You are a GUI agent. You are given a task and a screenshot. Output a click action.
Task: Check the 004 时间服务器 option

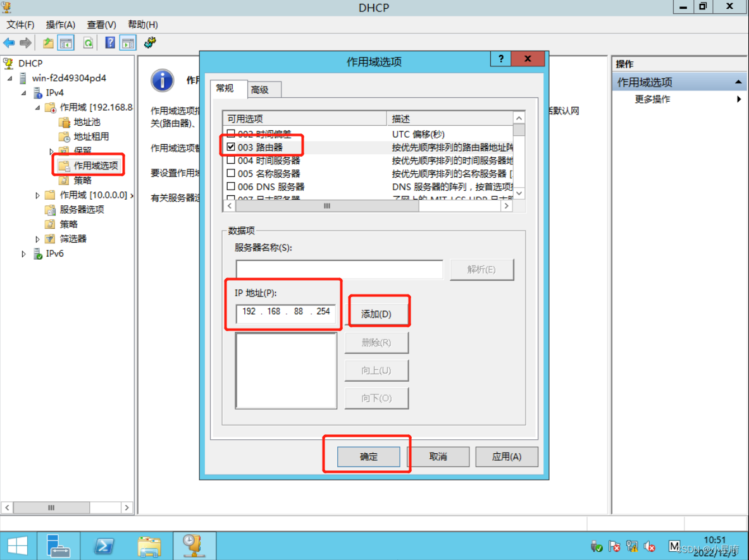point(231,160)
